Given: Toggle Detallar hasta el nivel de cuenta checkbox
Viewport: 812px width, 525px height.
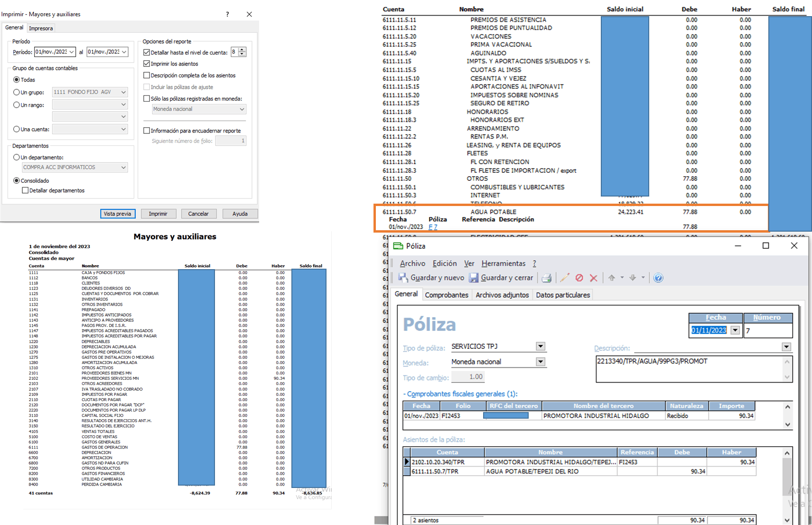Looking at the screenshot, I should point(147,52).
